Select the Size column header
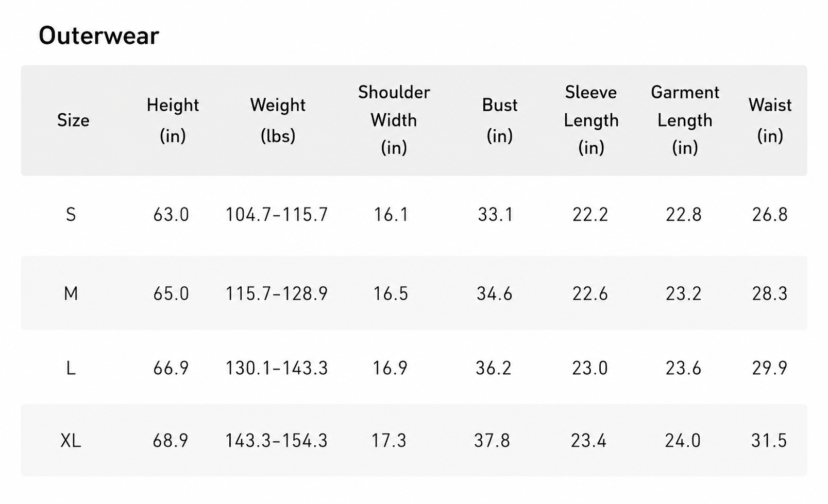The image size is (828, 504). click(x=73, y=120)
